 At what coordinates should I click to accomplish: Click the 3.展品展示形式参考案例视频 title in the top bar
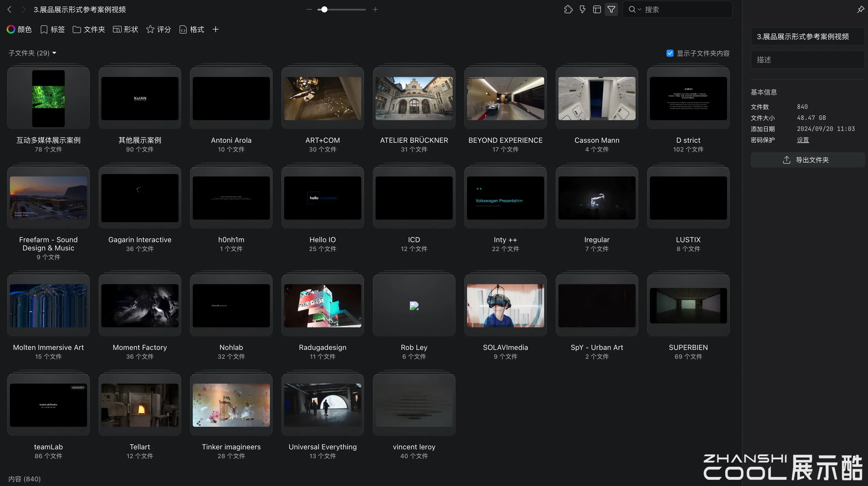pos(80,9)
